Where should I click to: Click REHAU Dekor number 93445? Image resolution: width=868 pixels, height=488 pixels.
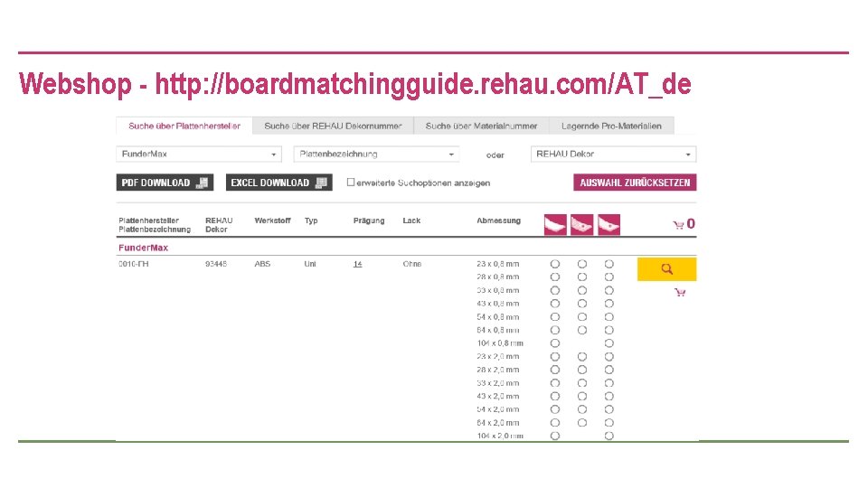click(216, 264)
